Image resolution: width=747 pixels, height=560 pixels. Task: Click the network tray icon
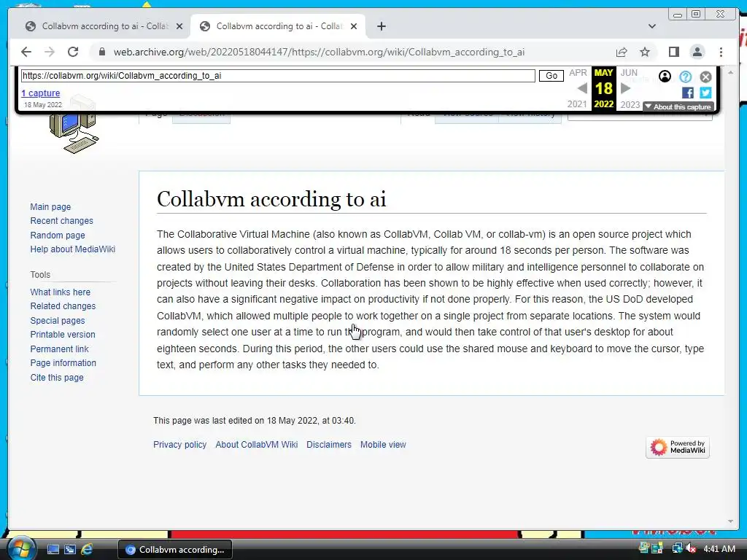coord(676,548)
